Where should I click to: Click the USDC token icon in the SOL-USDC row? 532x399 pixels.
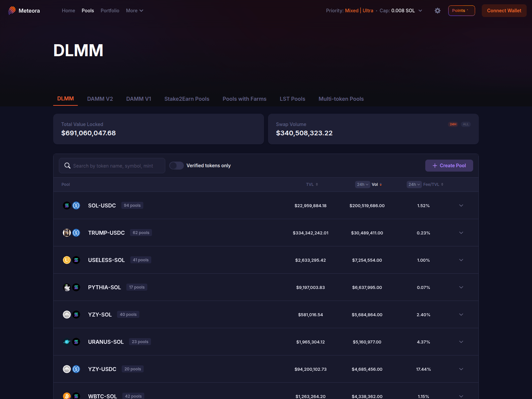pos(76,205)
